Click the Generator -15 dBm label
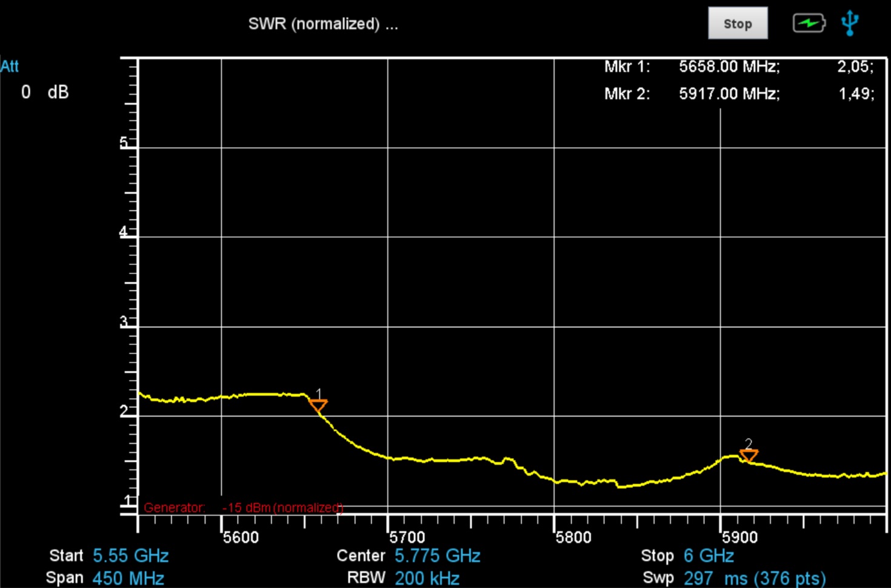This screenshot has height=588, width=891. 243,507
